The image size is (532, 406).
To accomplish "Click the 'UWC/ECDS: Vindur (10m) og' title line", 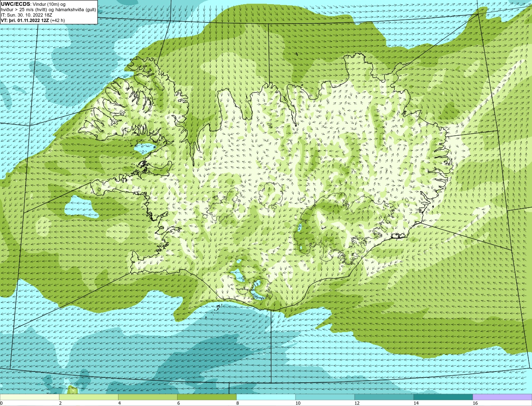I will click(x=33, y=4).
